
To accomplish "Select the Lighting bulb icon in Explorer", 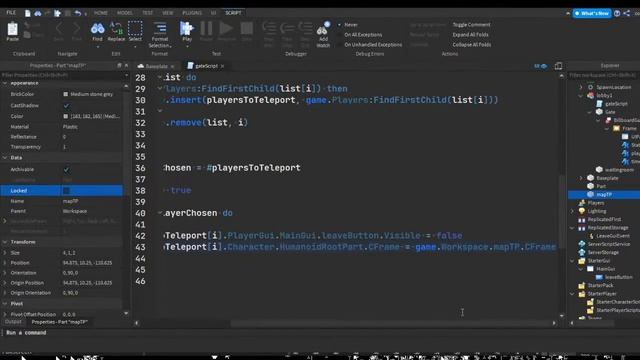I will click(x=582, y=211).
